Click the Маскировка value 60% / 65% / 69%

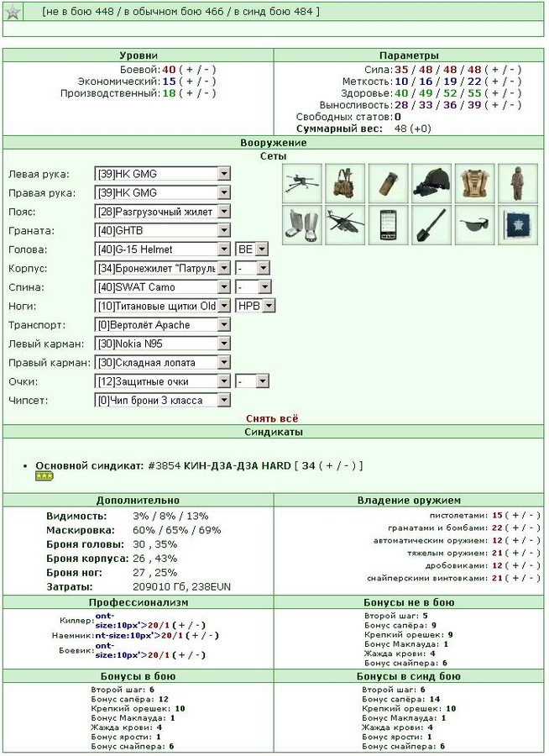tap(177, 530)
